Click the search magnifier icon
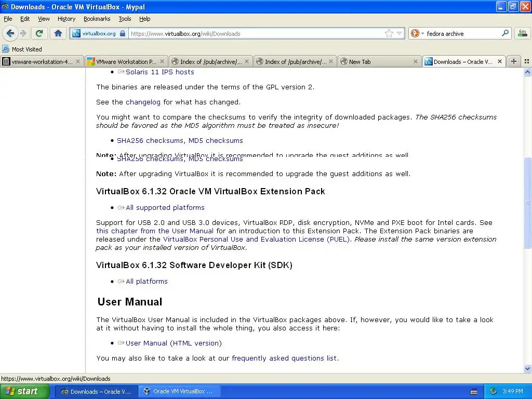 tap(505, 33)
